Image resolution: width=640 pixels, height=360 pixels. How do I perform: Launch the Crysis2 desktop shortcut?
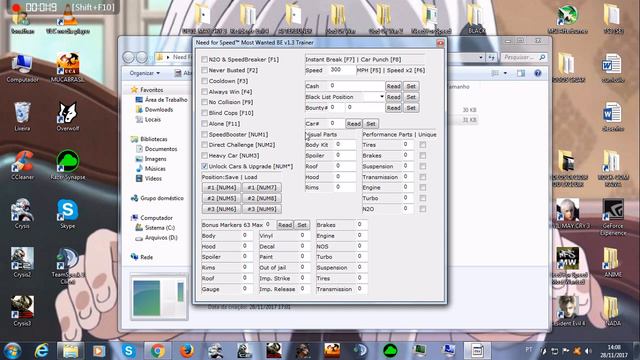point(22,262)
